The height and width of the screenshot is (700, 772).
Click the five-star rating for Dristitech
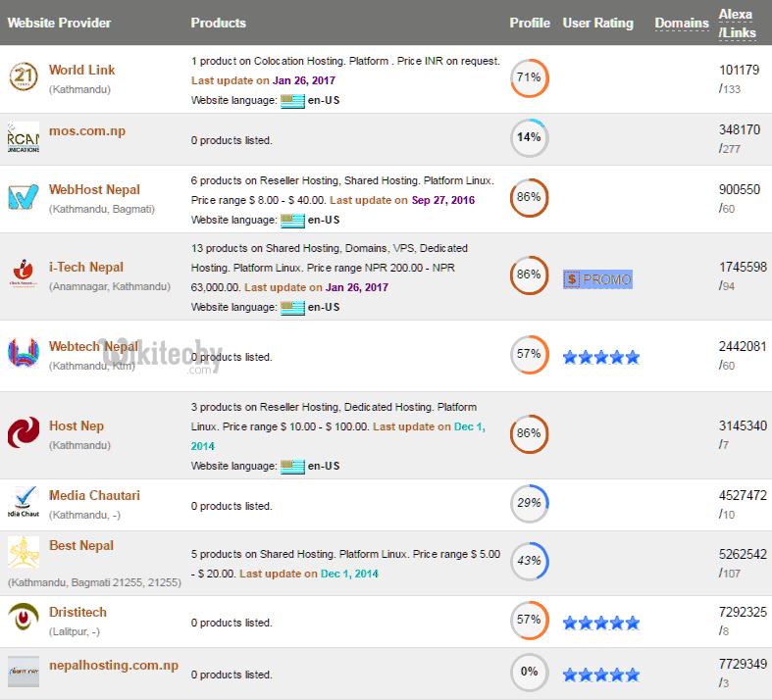(601, 624)
